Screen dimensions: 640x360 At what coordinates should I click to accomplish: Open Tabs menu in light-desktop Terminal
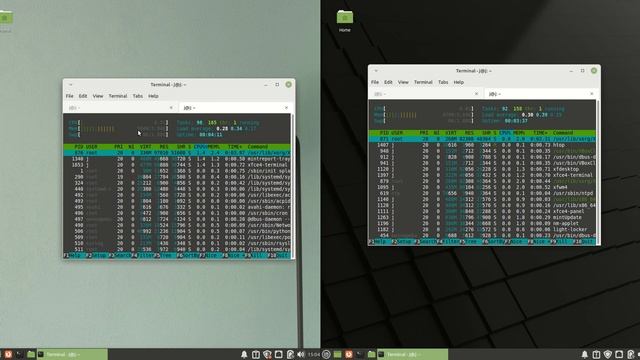(x=138, y=96)
